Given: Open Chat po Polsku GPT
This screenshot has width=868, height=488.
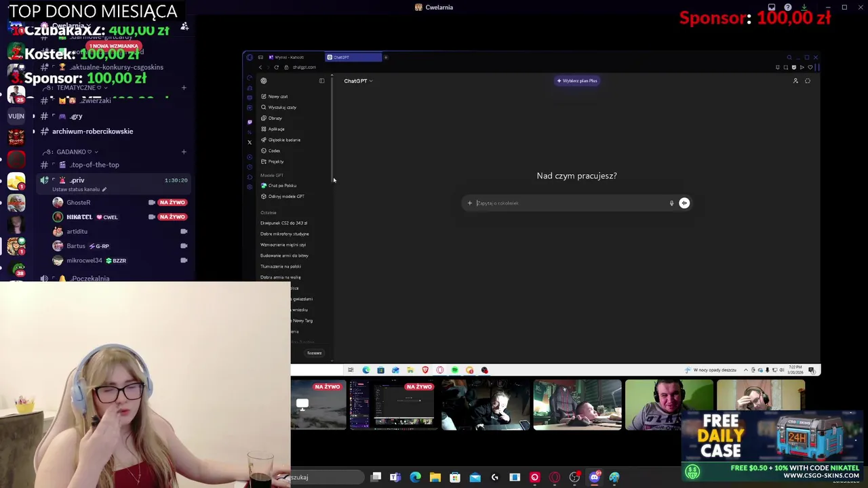Looking at the screenshot, I should tap(279, 185).
